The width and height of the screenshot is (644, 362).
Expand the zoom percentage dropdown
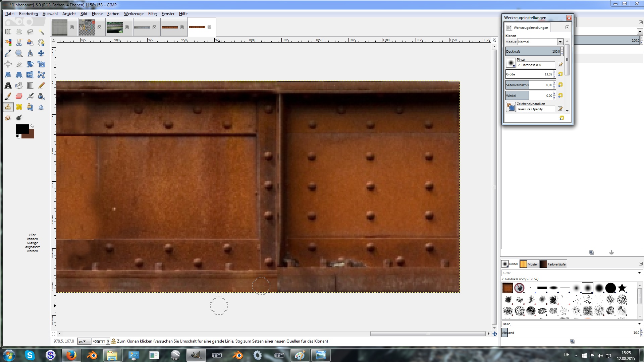108,341
